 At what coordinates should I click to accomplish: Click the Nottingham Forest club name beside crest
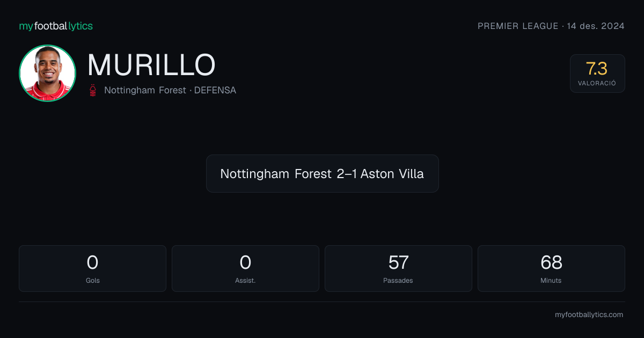[x=144, y=90]
